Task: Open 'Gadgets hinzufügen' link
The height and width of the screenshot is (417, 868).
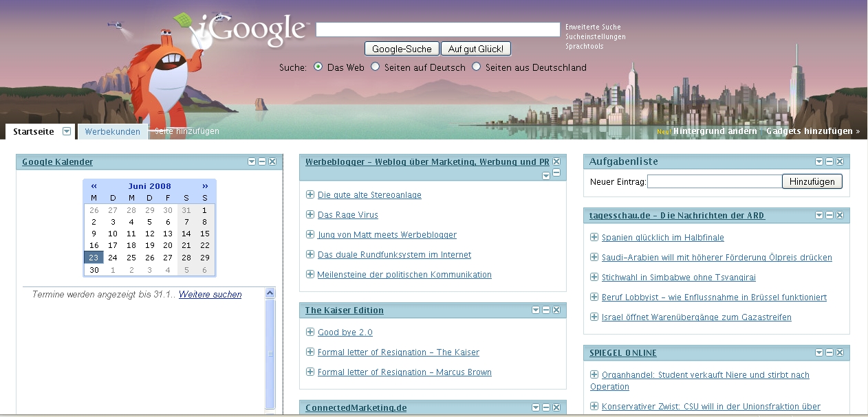Action: [813, 131]
